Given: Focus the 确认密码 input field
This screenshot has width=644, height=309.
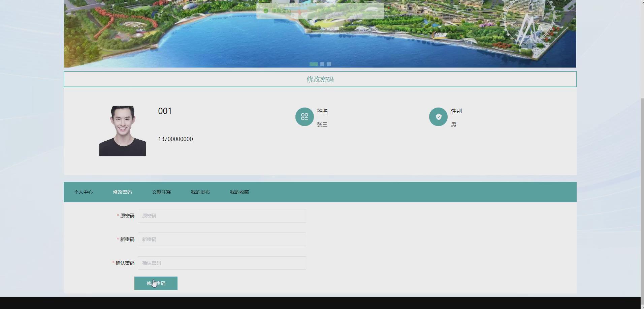Looking at the screenshot, I should click(x=222, y=263).
